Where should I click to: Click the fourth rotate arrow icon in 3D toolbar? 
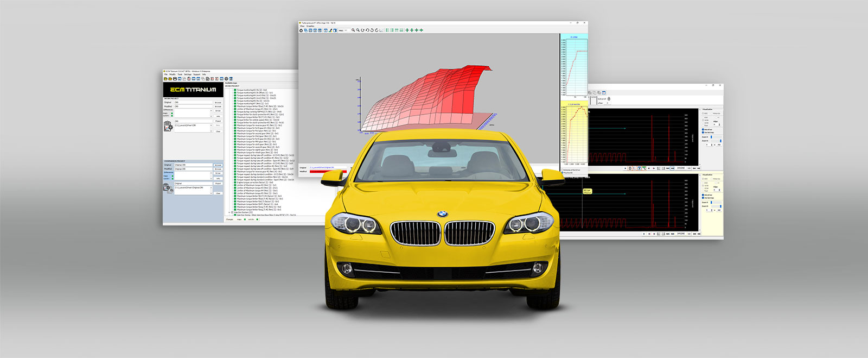[x=376, y=30]
